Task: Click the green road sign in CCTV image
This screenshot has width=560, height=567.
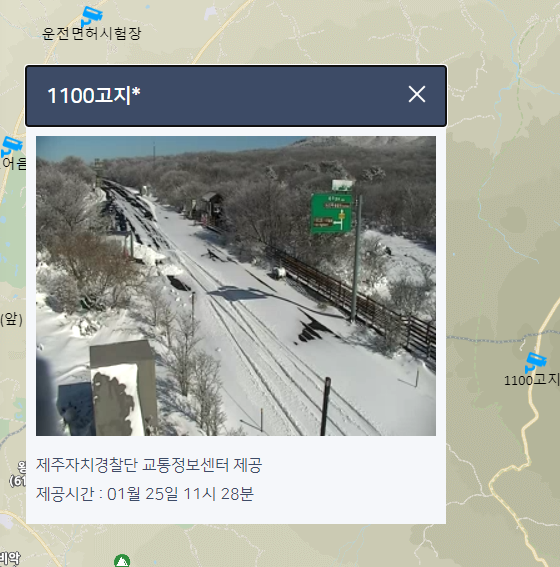Action: point(331,213)
